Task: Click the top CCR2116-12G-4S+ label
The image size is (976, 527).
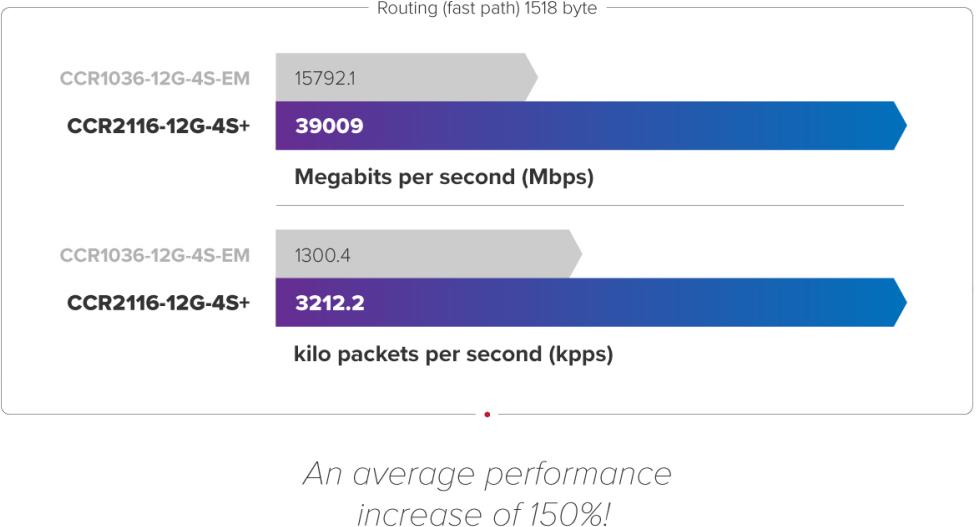Action: pos(158,126)
